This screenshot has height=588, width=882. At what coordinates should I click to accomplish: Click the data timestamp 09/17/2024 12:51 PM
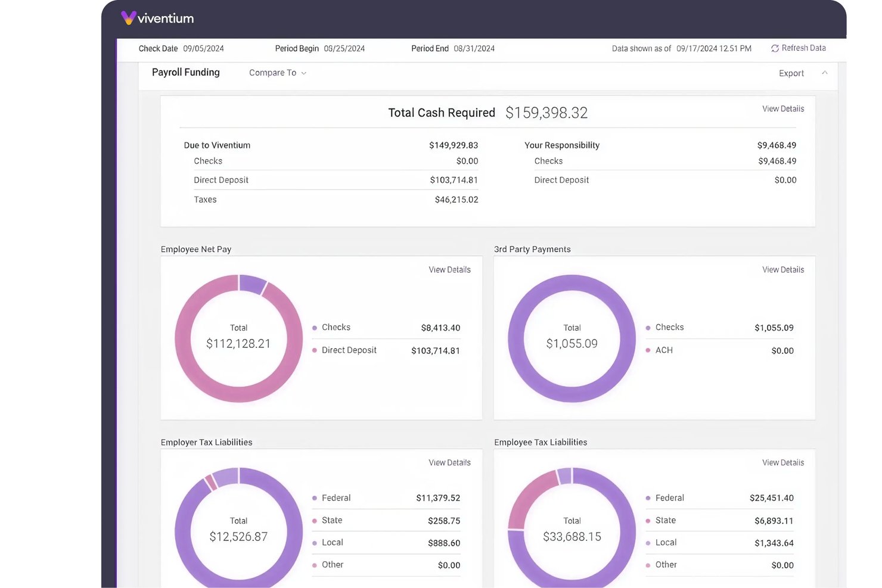pyautogui.click(x=714, y=49)
